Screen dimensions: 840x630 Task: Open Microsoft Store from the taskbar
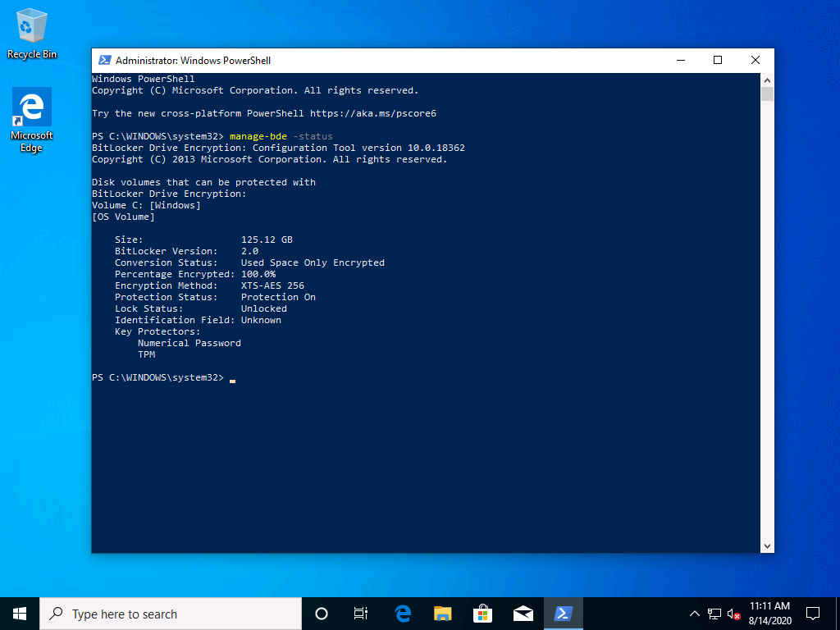point(482,614)
